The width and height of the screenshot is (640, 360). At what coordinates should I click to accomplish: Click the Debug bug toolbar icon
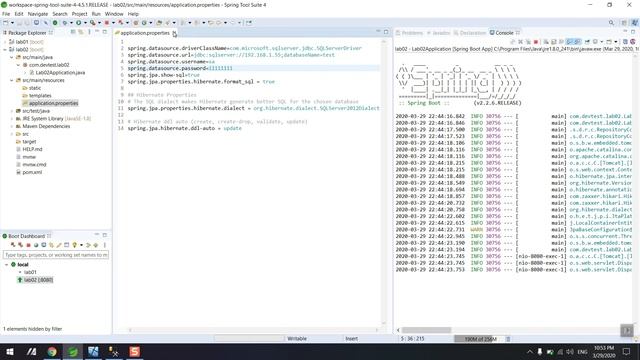pyautogui.click(x=65, y=23)
